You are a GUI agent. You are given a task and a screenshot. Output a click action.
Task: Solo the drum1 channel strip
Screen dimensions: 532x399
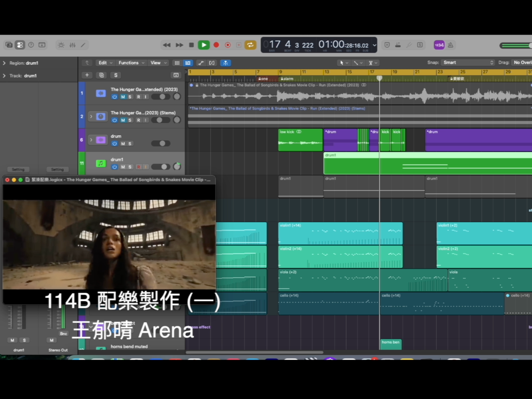24,340
